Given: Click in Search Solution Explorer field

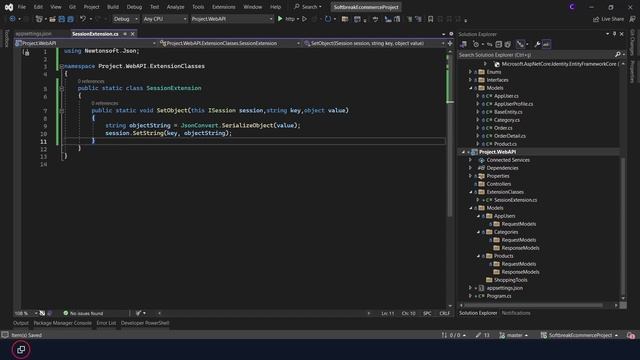Looking at the screenshot, I should pos(536,55).
